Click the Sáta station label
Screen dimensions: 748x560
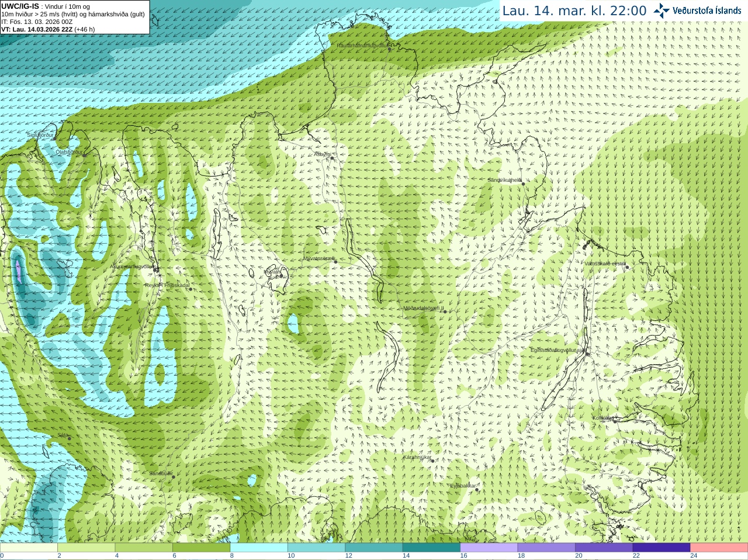pyautogui.click(x=63, y=435)
